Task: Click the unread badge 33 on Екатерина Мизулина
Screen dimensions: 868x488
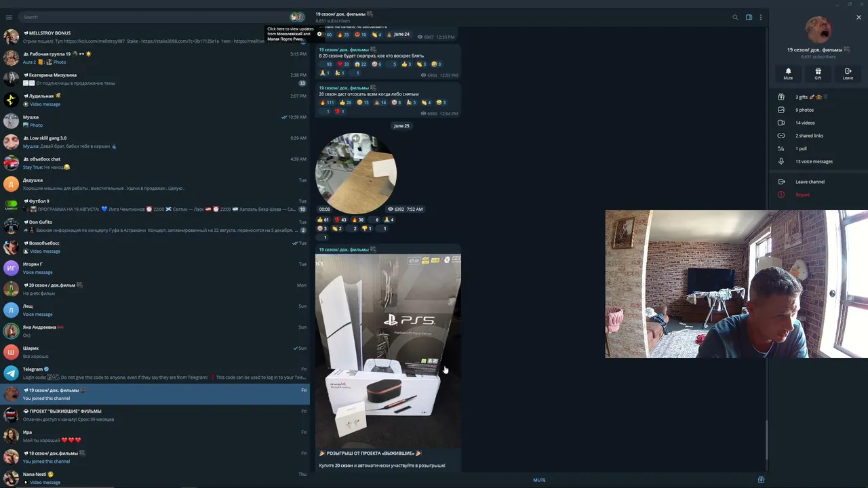Action: coord(302,83)
